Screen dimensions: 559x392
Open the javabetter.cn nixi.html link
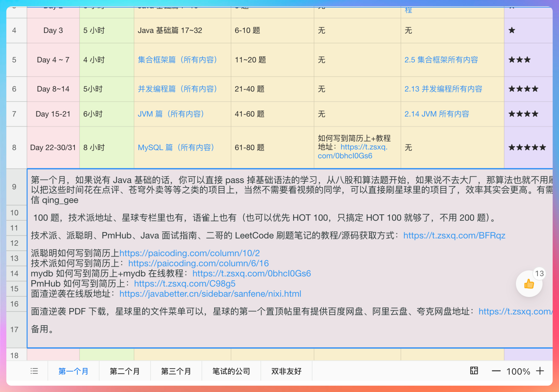(x=210, y=294)
